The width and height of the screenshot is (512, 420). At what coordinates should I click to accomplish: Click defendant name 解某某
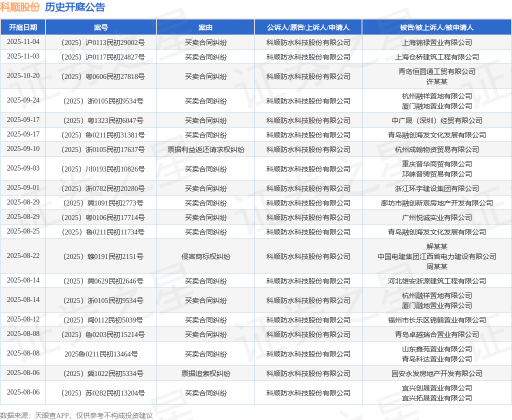click(x=437, y=246)
